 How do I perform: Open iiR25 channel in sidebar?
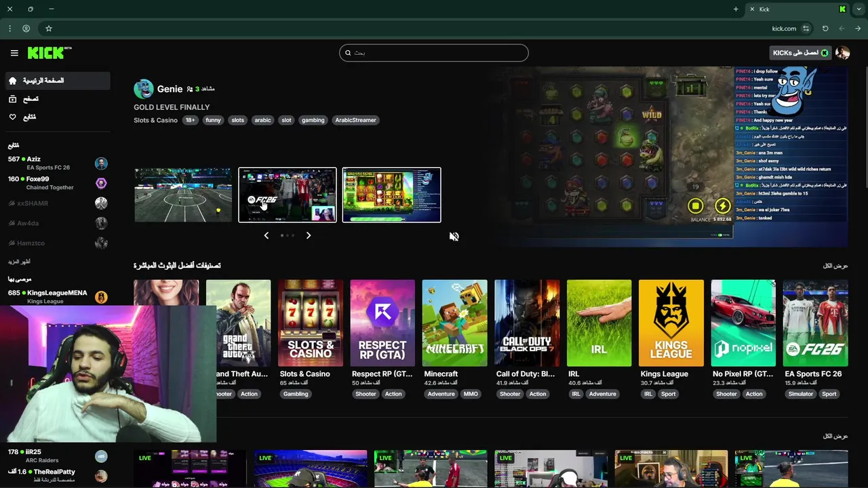[58, 455]
